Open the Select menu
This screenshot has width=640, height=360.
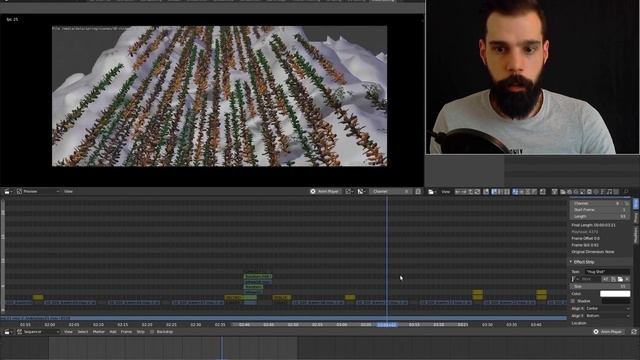pyautogui.click(x=83, y=332)
